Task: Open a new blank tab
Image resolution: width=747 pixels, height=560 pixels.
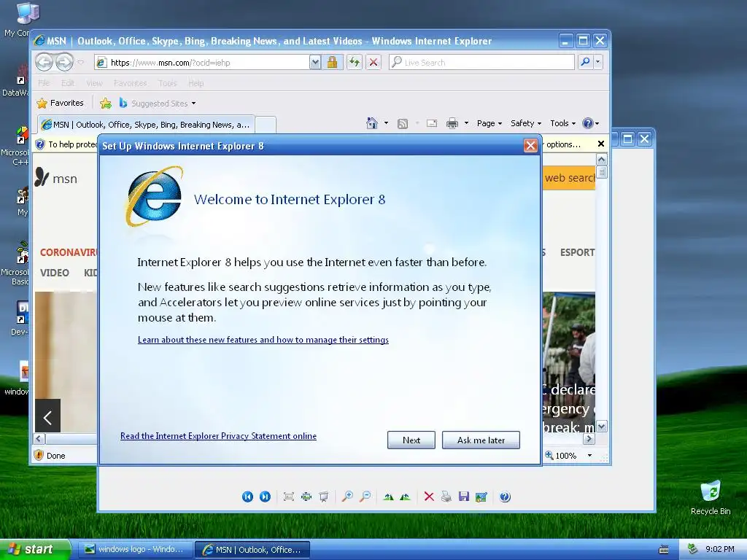Action: (x=266, y=125)
